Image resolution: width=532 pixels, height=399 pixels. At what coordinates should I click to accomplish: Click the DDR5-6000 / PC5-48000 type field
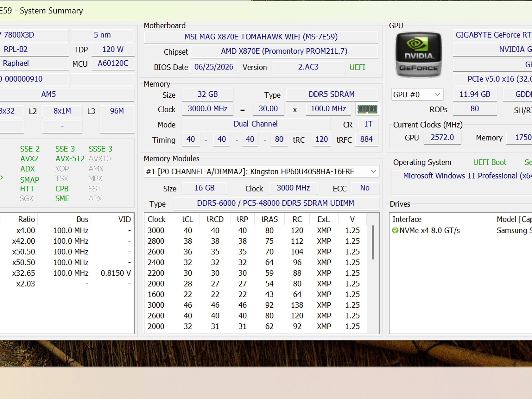pyautogui.click(x=276, y=203)
